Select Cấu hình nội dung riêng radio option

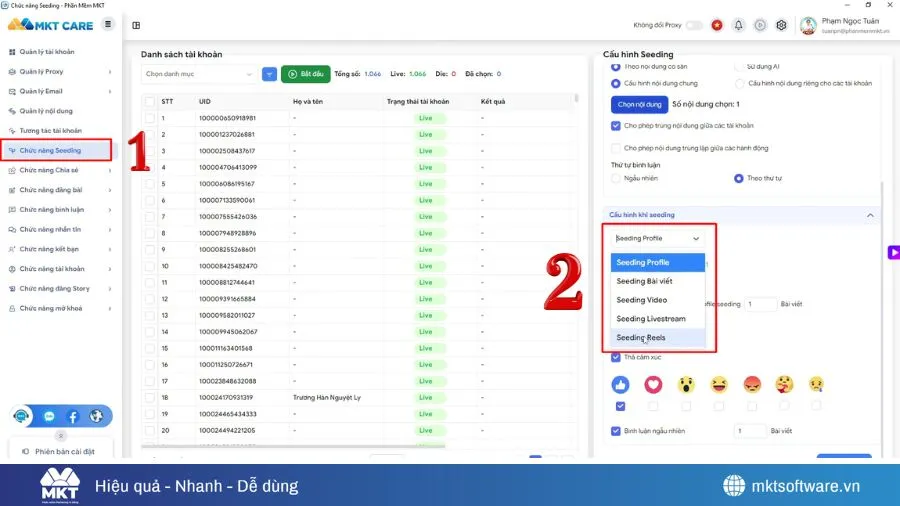tap(739, 84)
